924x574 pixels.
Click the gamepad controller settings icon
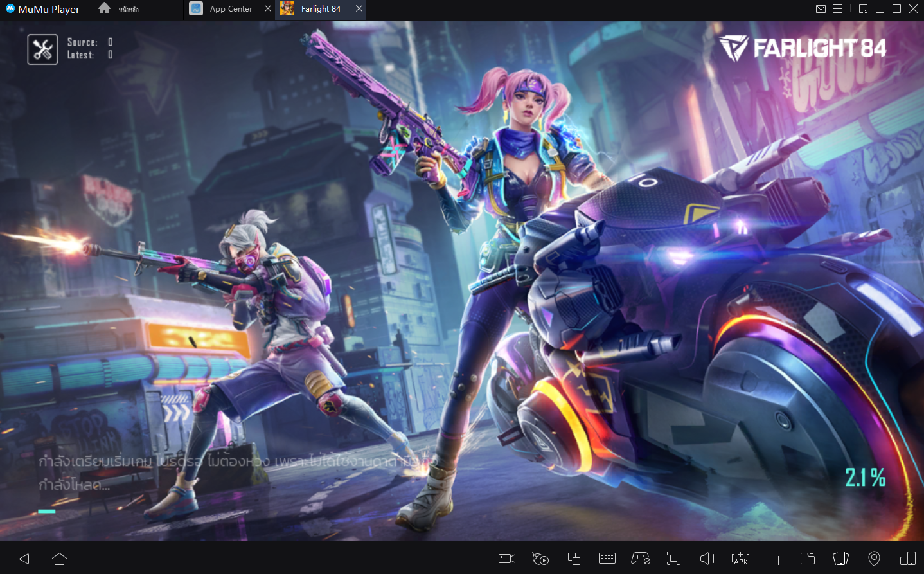tap(641, 559)
